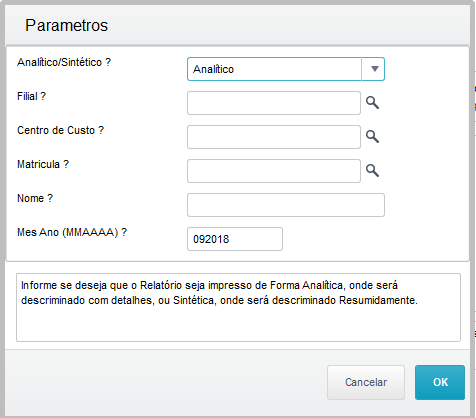The height and width of the screenshot is (418, 476).
Task: Click the help description text box
Action: pos(238,307)
